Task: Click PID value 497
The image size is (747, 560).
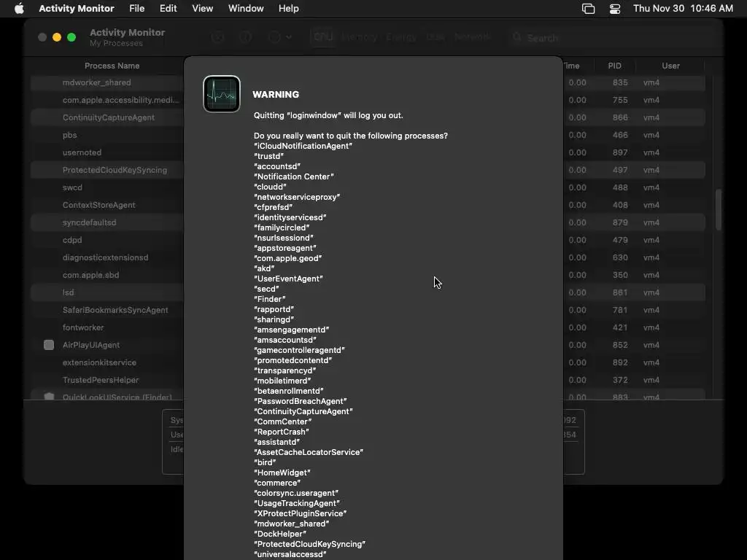Action: [620, 170]
